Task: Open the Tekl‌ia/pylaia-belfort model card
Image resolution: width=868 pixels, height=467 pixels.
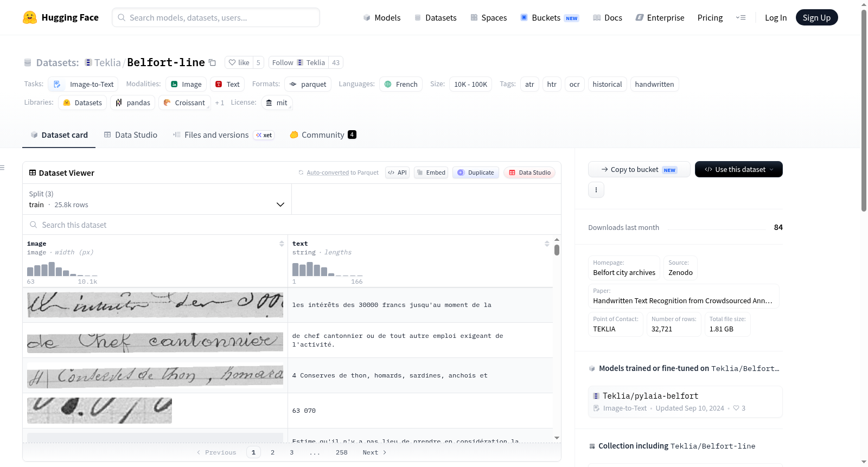Action: coord(685,401)
